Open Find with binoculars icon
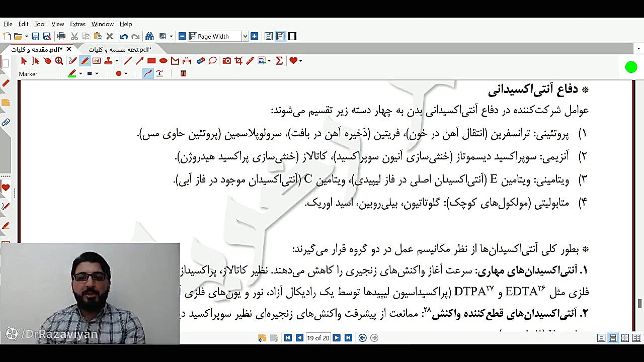Screen dimensions: 644x362 coord(149,36)
